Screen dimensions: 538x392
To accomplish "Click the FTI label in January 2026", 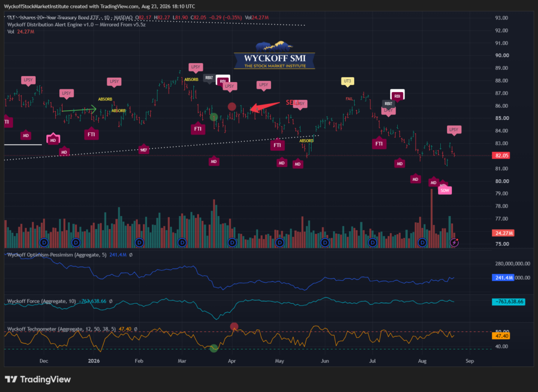I will pyautogui.click(x=91, y=134).
